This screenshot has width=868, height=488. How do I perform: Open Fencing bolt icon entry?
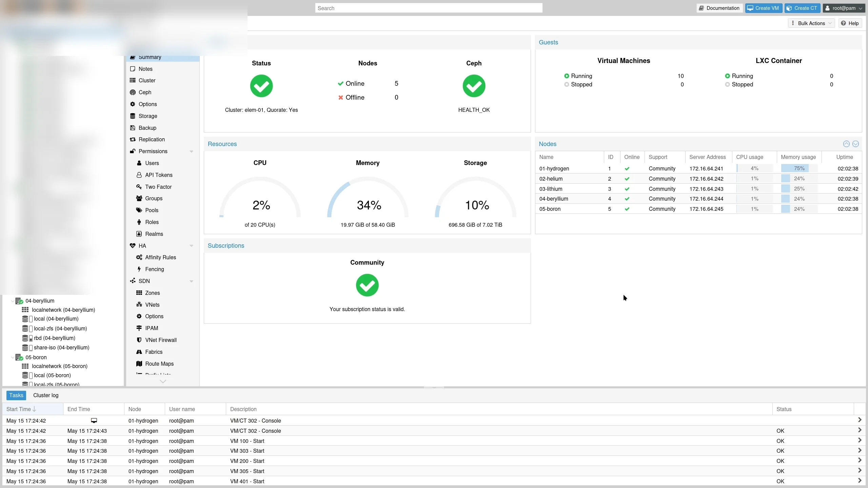[x=139, y=269]
